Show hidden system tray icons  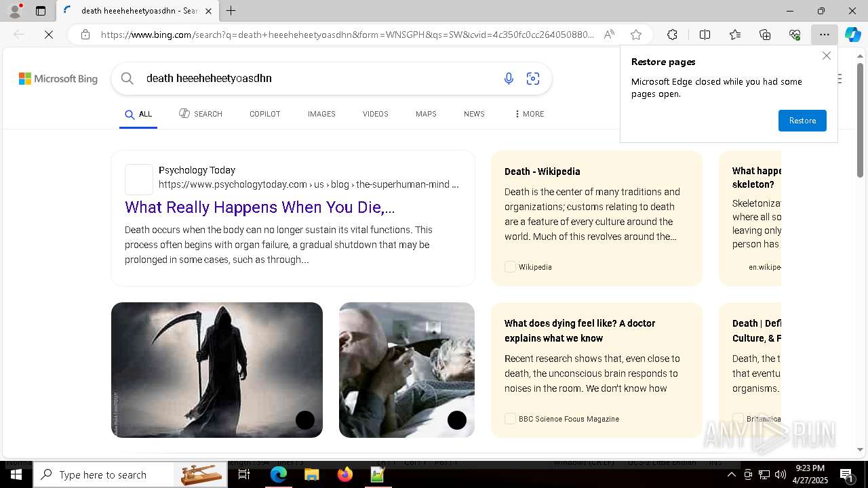[x=731, y=475]
